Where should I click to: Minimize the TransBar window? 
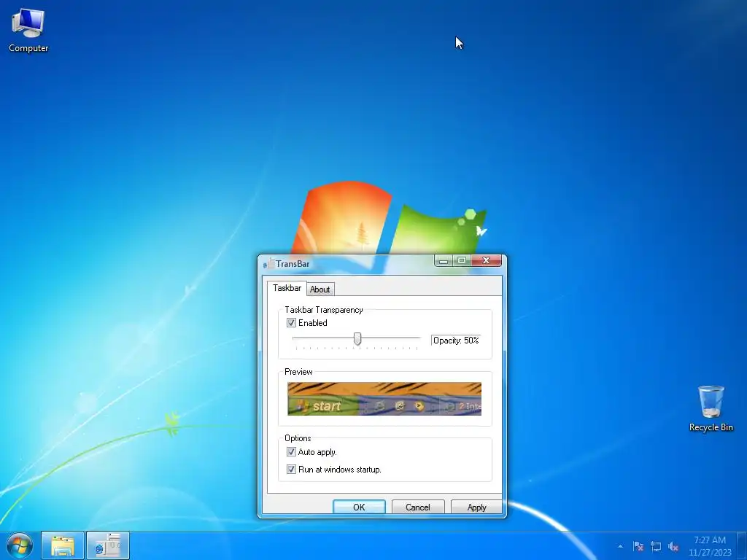444,260
